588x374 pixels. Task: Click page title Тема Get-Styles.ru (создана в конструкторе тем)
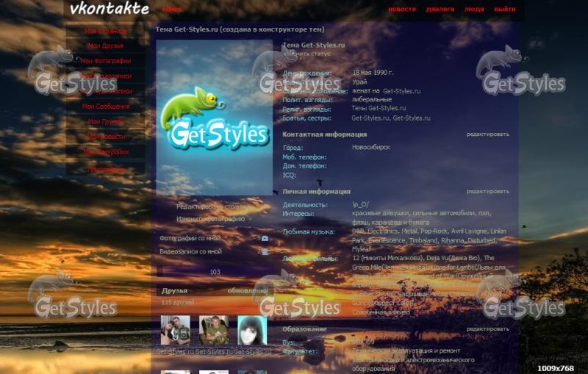pyautogui.click(x=240, y=29)
